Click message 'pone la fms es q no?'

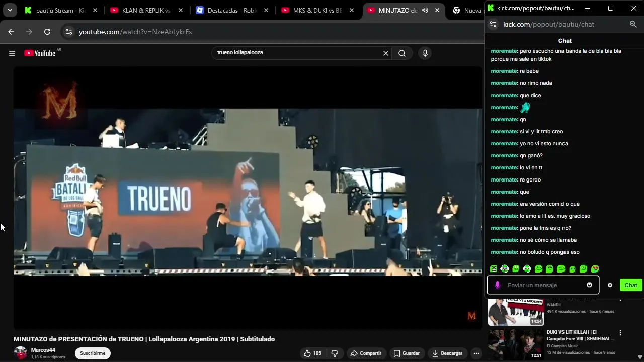coord(545,228)
